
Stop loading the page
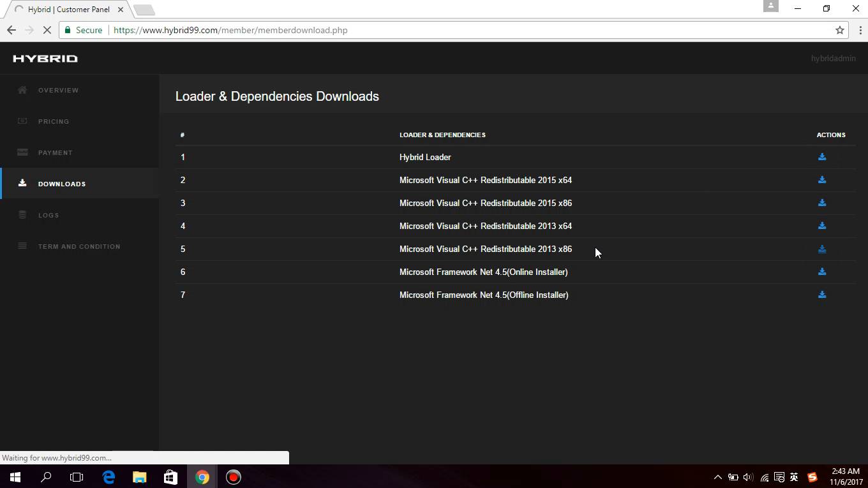[x=49, y=30]
